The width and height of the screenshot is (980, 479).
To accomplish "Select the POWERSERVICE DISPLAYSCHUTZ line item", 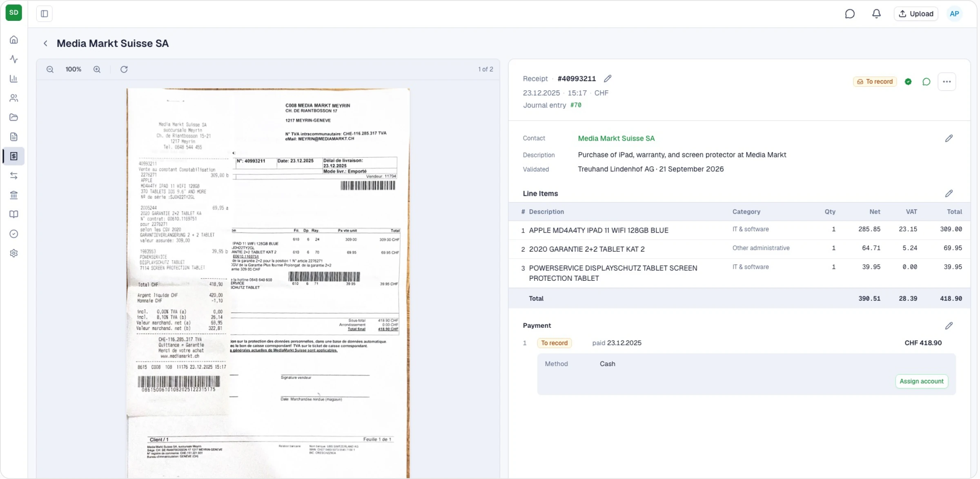I will pos(739,273).
